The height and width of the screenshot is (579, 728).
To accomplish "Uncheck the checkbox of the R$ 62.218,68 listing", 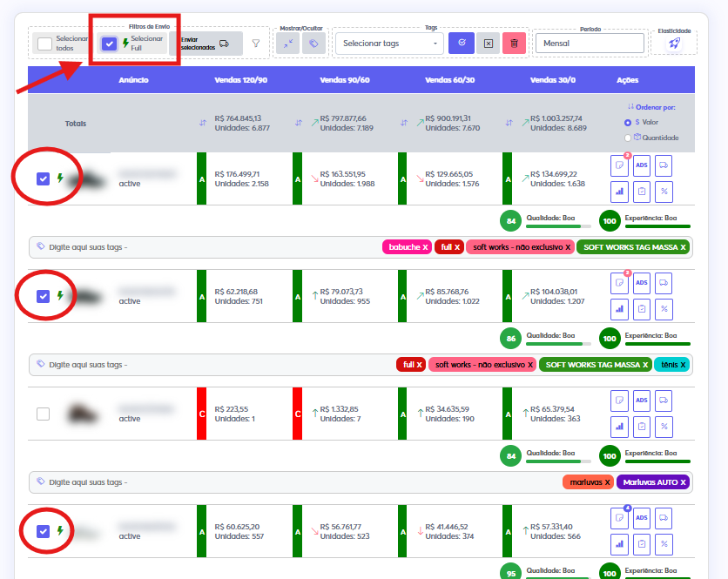I will tap(44, 296).
